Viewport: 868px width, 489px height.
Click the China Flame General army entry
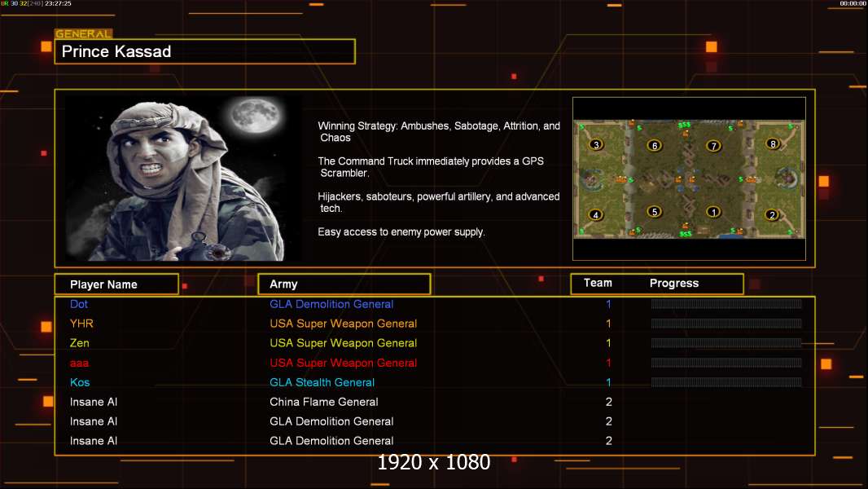click(324, 402)
